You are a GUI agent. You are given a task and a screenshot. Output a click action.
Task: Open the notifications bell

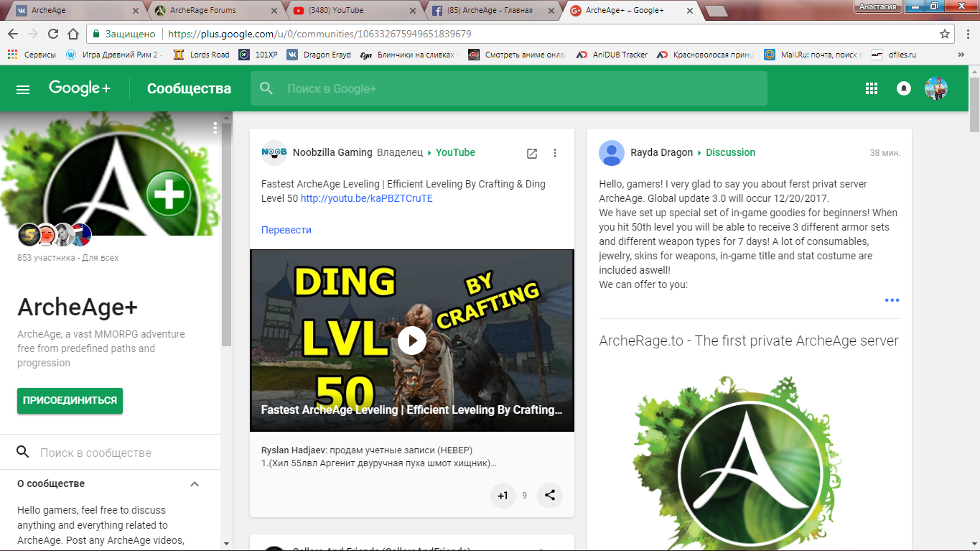click(x=904, y=88)
